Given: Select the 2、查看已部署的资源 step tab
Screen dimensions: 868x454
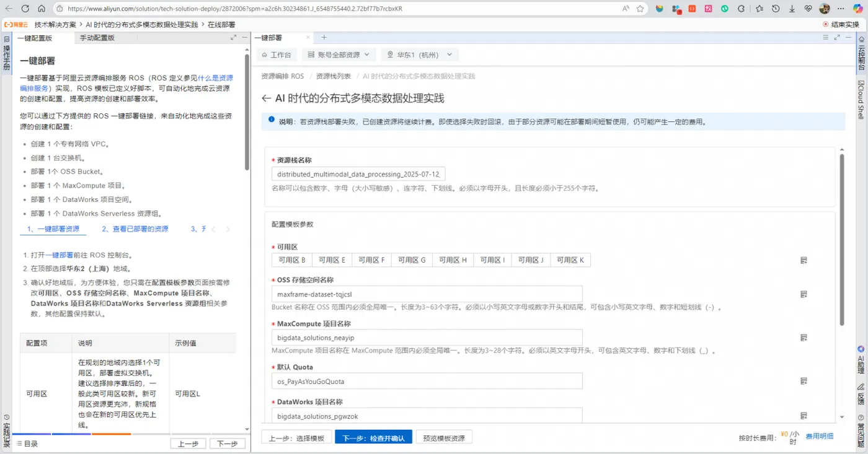Looking at the screenshot, I should 135,229.
